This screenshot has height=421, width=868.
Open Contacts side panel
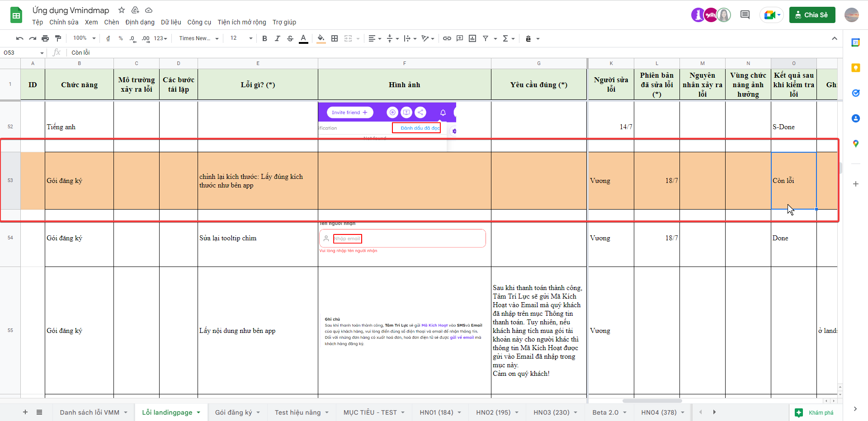pyautogui.click(x=855, y=118)
